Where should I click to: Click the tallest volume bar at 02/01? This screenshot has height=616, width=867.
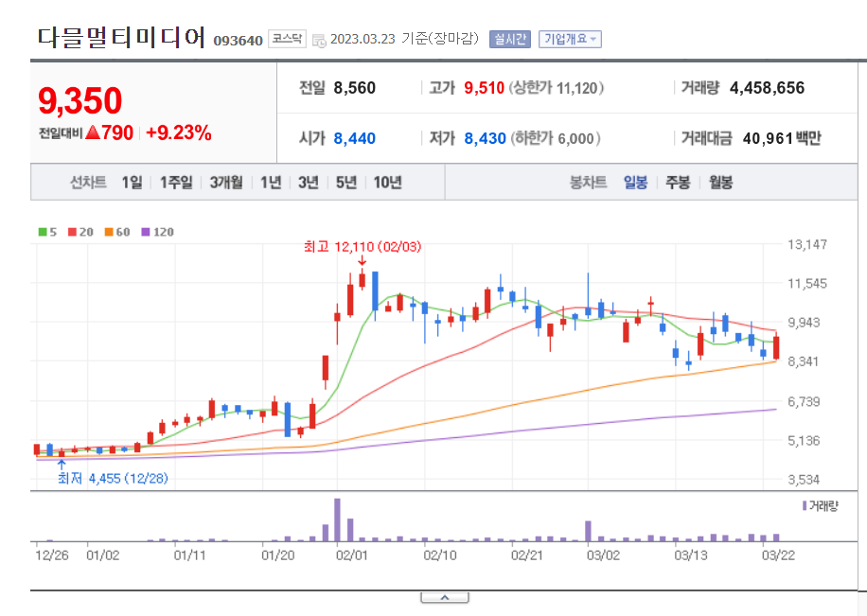click(x=337, y=519)
